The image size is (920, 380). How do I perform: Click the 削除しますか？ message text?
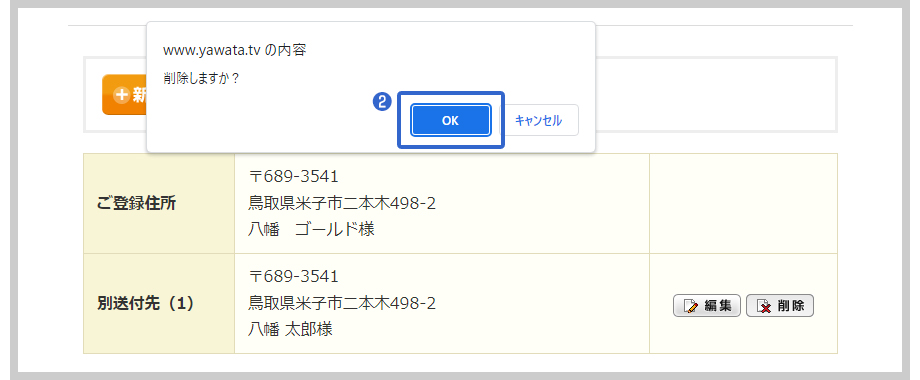(202, 79)
